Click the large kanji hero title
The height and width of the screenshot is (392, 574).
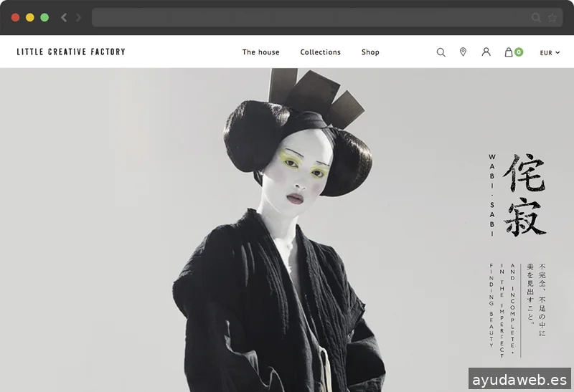click(x=525, y=194)
